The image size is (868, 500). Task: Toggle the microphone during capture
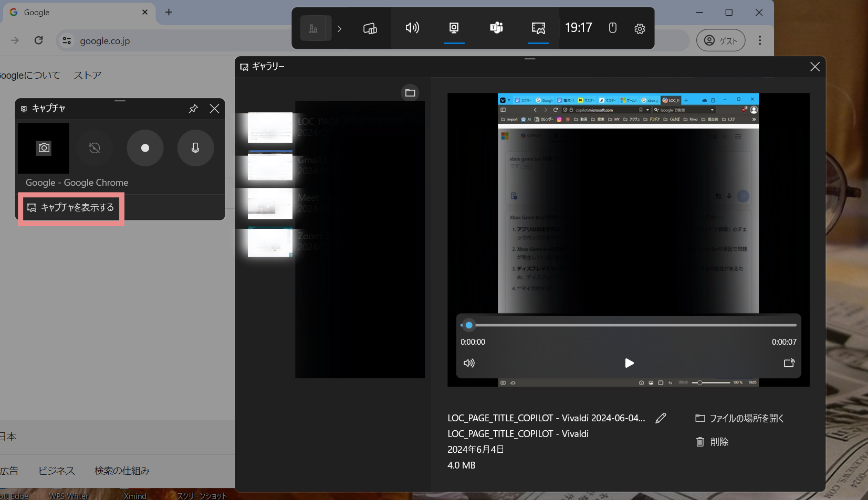pyautogui.click(x=195, y=148)
